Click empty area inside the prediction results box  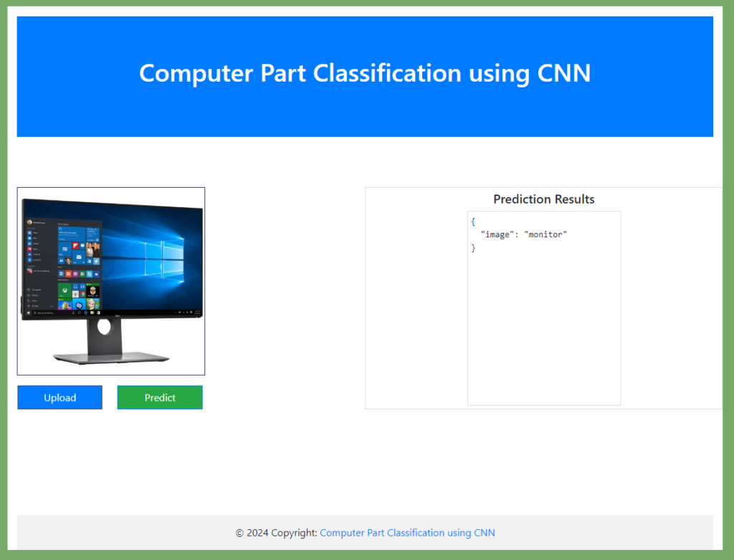(544, 328)
